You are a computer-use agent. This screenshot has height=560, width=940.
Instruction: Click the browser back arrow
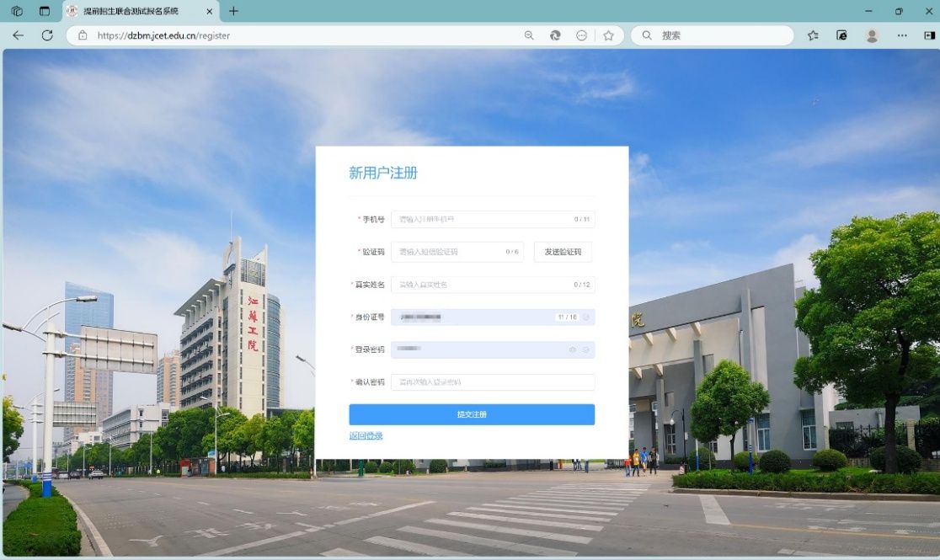coord(18,35)
